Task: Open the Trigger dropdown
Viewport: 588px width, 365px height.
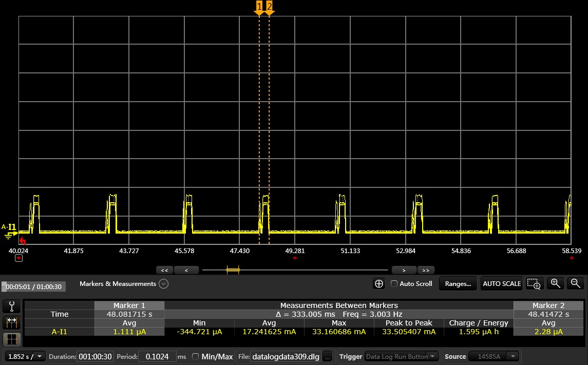Action: click(x=401, y=356)
